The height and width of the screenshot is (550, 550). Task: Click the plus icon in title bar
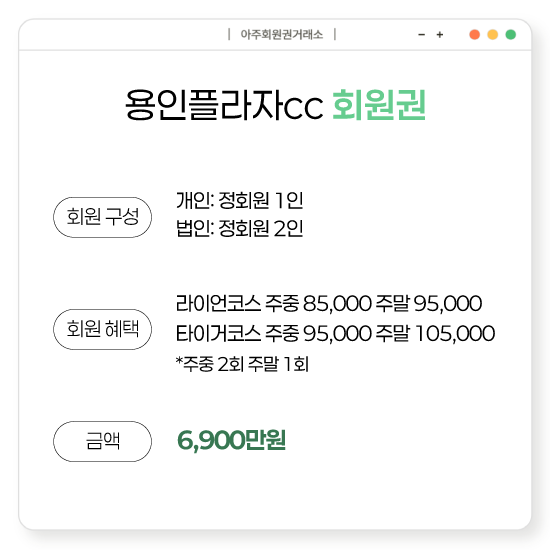pyautogui.click(x=440, y=35)
